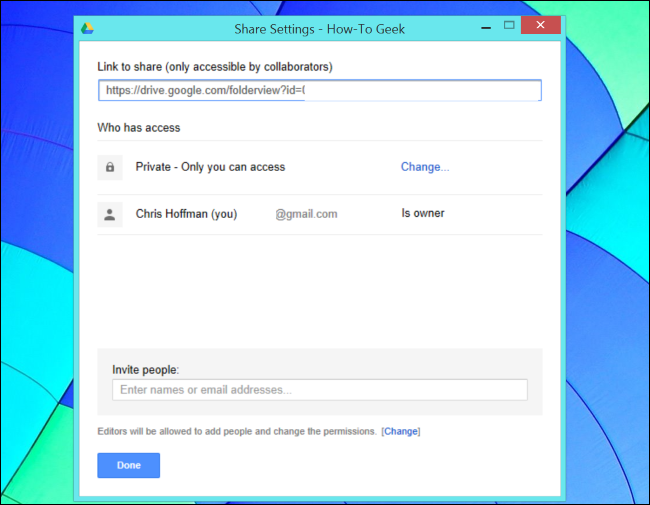Click the Done button
The height and width of the screenshot is (505, 650).
point(129,465)
